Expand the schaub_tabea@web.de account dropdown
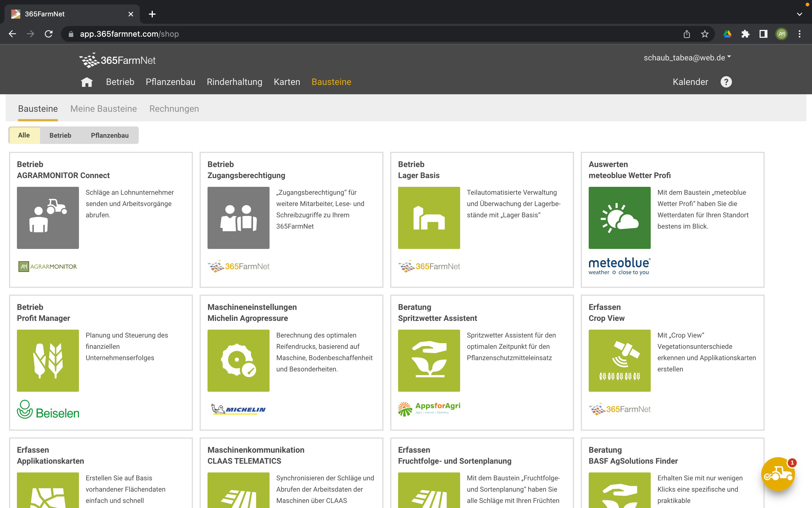812x508 pixels. [x=687, y=58]
